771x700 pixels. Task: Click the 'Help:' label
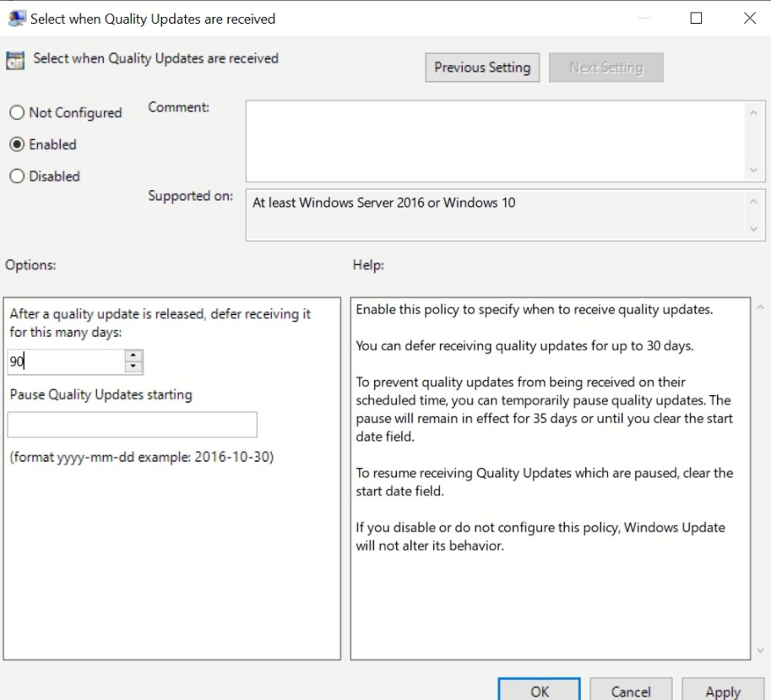(368, 265)
